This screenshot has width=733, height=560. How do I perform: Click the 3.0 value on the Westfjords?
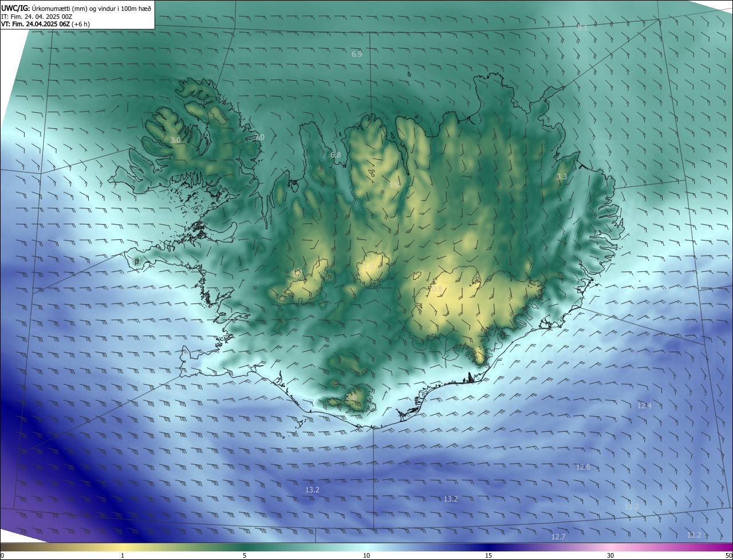click(x=175, y=140)
